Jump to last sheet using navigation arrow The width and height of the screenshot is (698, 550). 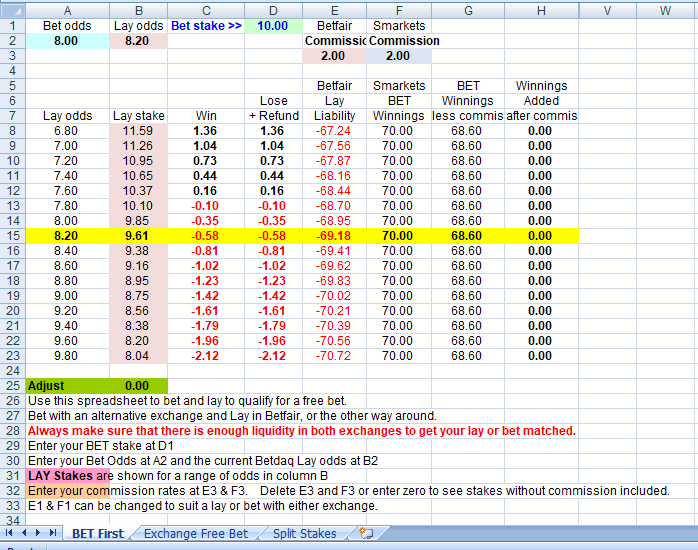[52, 533]
